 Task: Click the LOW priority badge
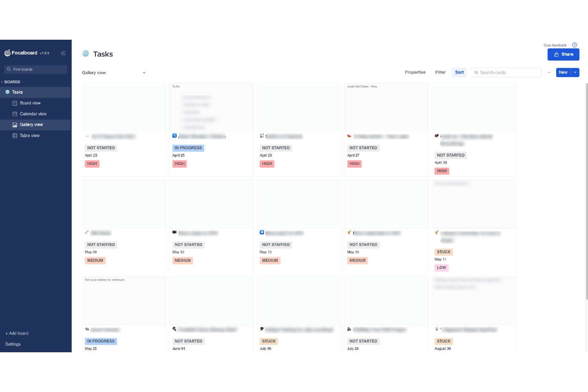click(x=441, y=268)
